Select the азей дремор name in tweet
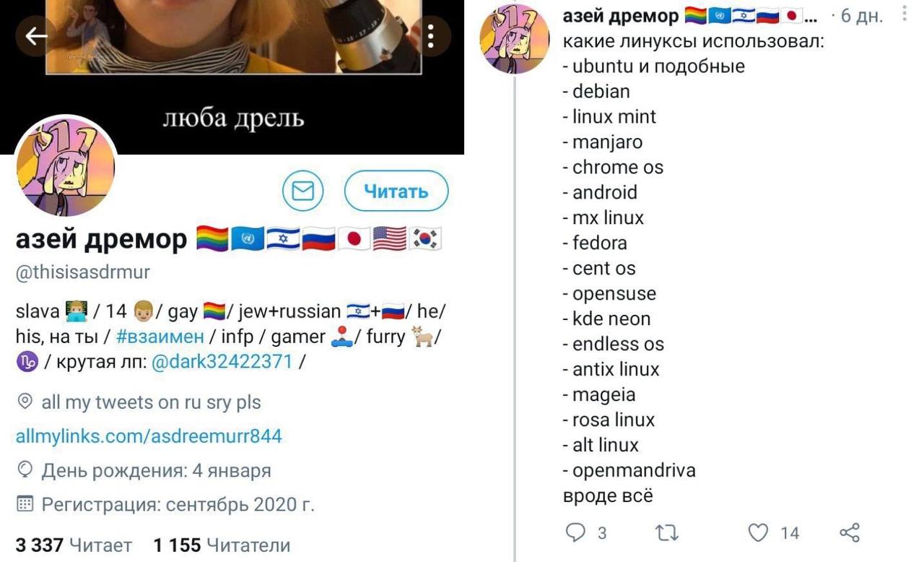924x562 pixels. pos(621,15)
